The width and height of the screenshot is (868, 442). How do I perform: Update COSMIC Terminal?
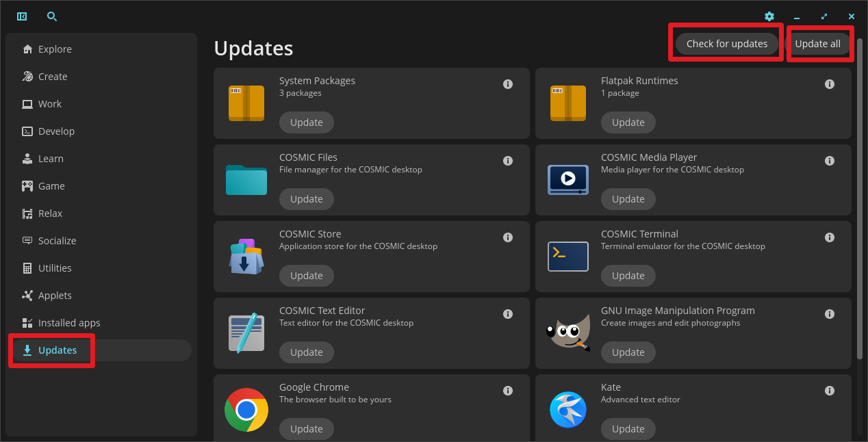(628, 275)
